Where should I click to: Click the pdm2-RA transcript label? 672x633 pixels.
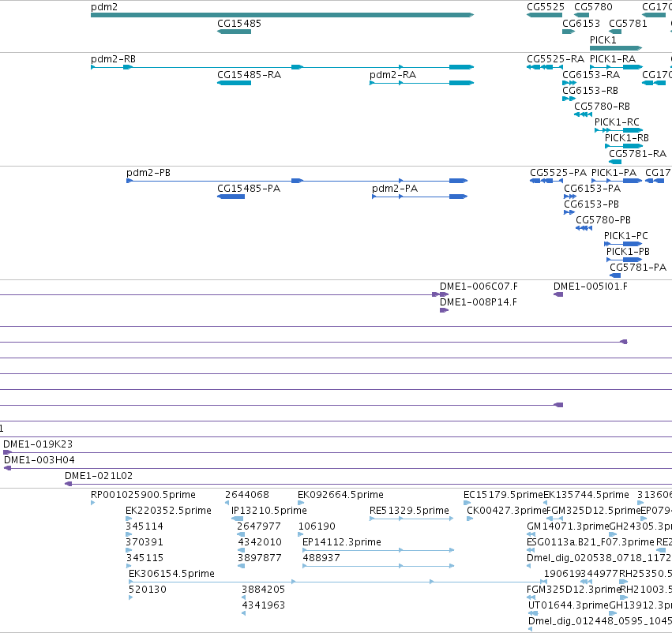(393, 75)
